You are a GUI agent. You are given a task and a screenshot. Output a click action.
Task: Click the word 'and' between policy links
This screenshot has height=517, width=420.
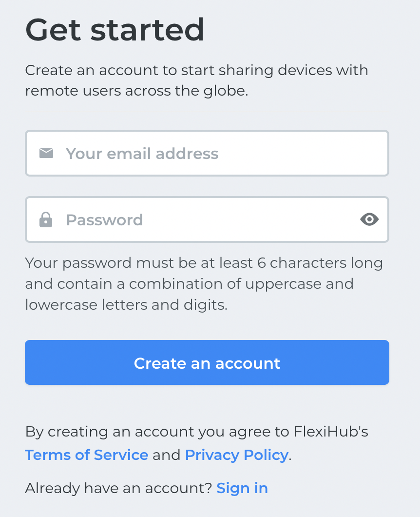coord(167,455)
